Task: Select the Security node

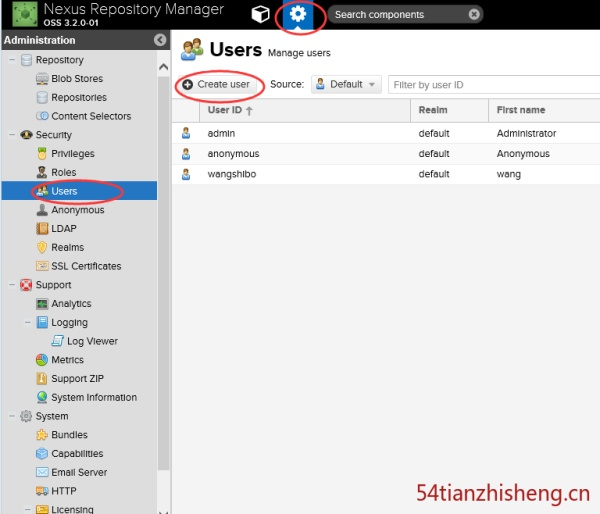Action: [x=54, y=135]
